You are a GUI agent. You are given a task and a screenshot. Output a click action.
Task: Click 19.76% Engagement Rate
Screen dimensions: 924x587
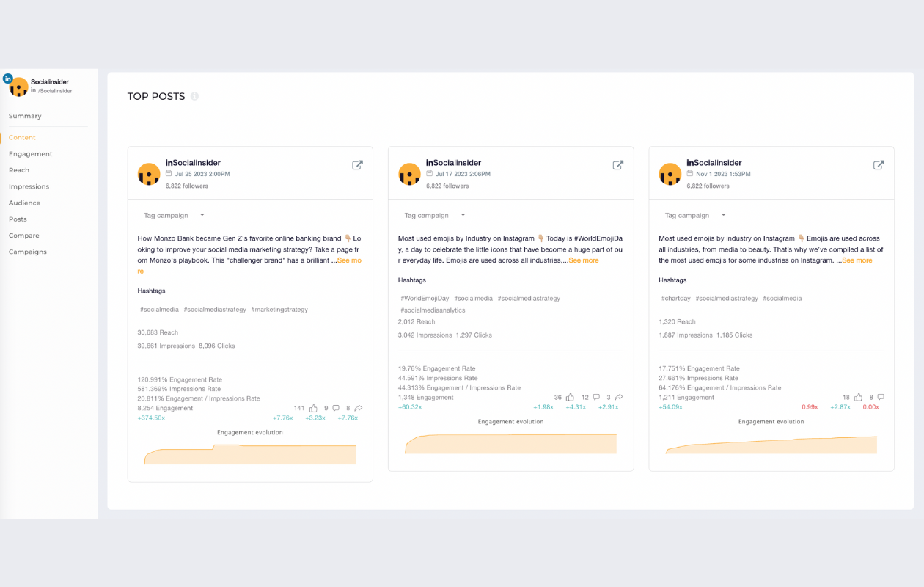tap(436, 368)
